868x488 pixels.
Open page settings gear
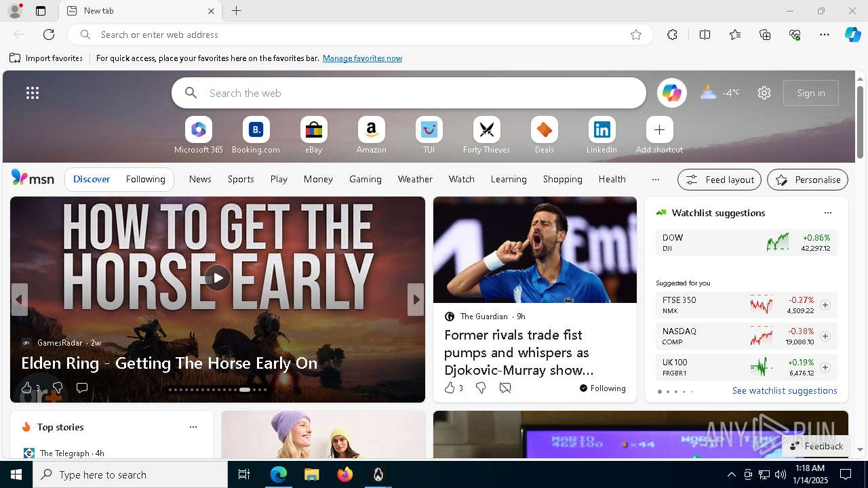[764, 93]
